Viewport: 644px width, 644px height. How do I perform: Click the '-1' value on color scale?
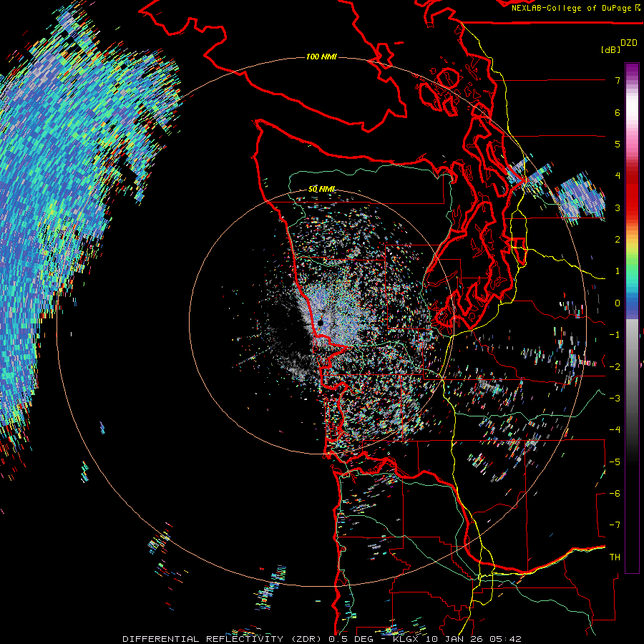615,335
